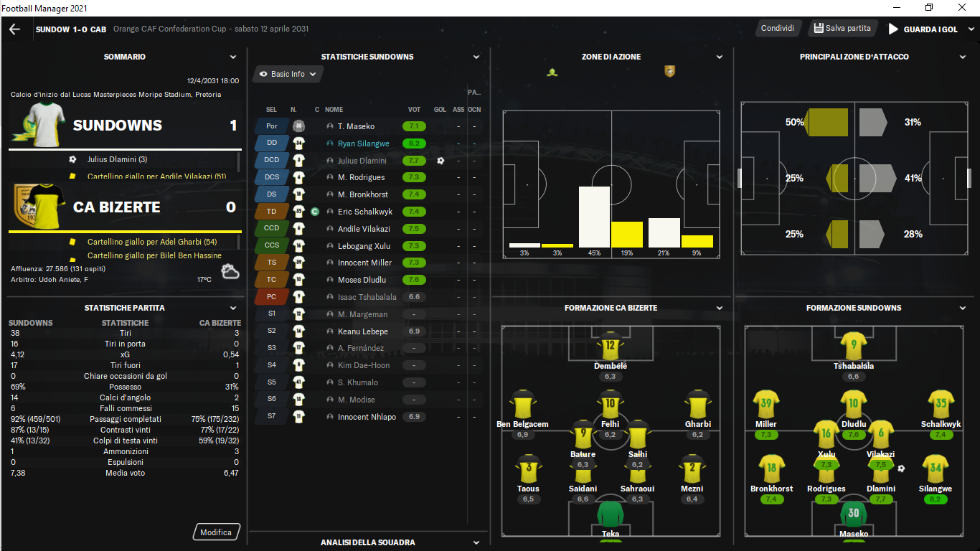Expand the Statistiche Sundowns panel menu

477,57
